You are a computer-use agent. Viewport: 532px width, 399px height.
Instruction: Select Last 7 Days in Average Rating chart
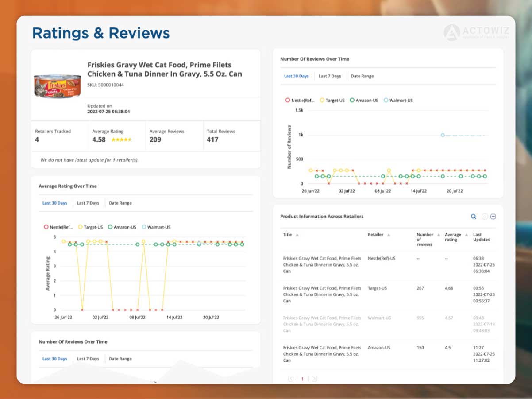(88, 203)
